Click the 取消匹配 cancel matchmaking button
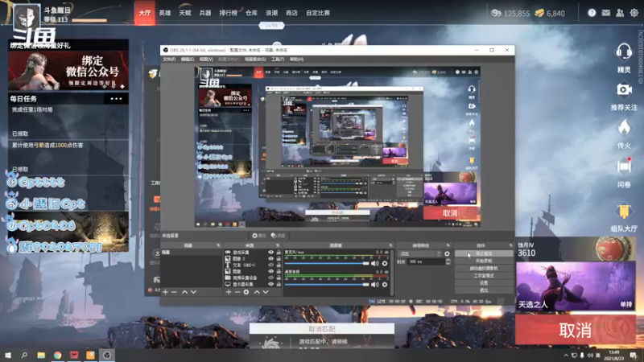The width and height of the screenshot is (644, 362). point(321,329)
